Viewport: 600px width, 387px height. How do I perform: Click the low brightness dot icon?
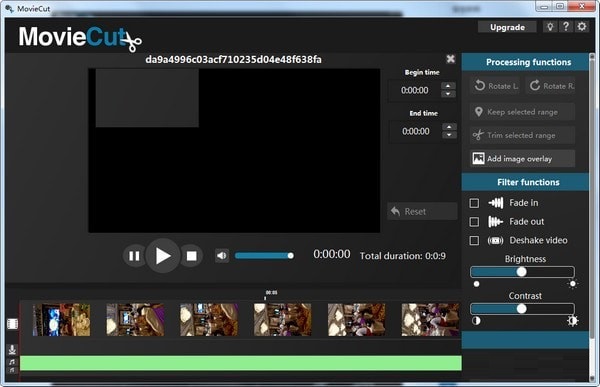click(x=476, y=284)
